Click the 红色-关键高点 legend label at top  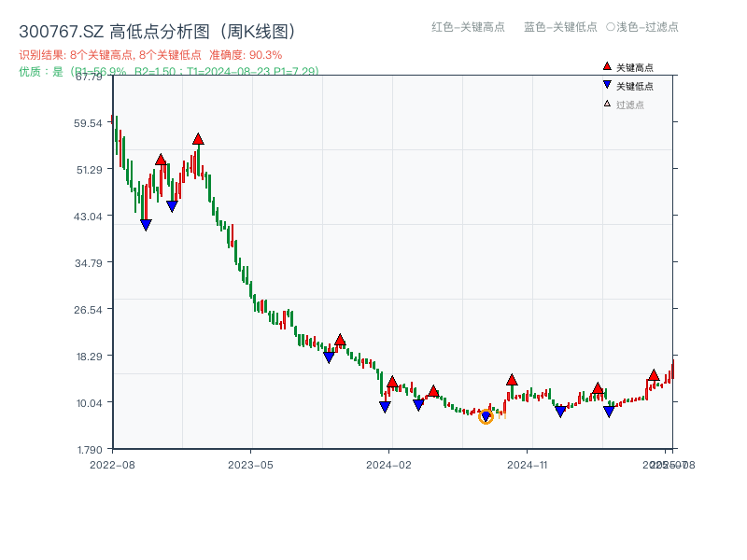pos(468,27)
